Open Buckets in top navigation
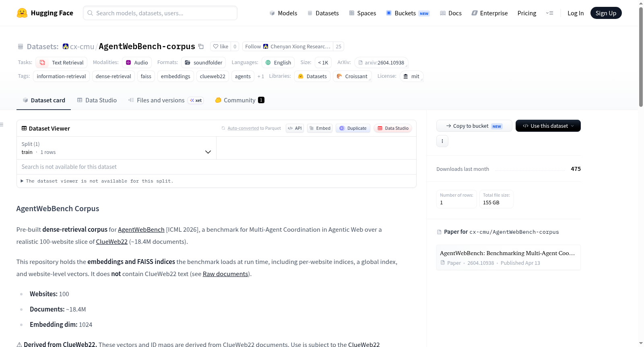Viewport: 644px width, 347px height. (x=408, y=13)
